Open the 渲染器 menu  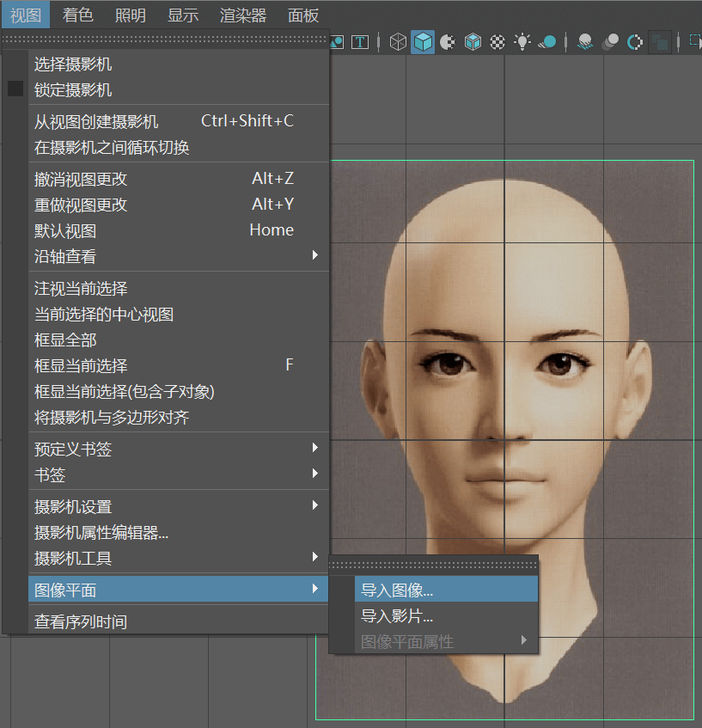point(243,15)
